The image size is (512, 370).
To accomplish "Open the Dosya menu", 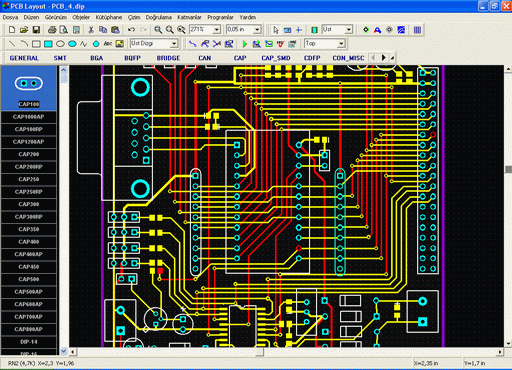I will pyautogui.click(x=10, y=17).
